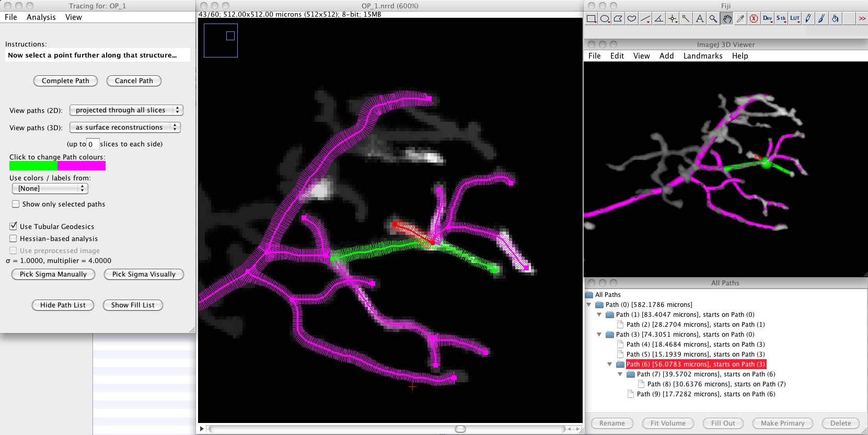Open the View paths (2D) dropdown
Screen dimensions: 868x435
(x=126, y=110)
